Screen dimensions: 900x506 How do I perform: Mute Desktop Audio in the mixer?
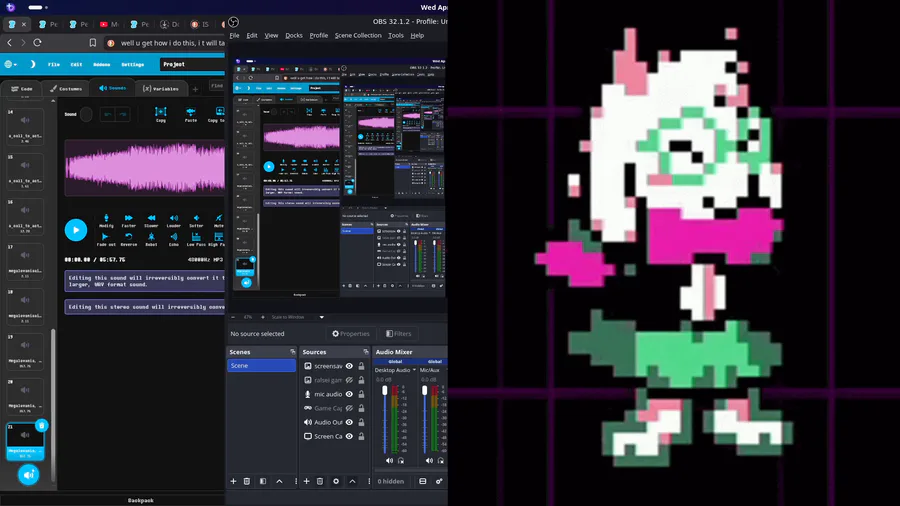click(x=389, y=461)
